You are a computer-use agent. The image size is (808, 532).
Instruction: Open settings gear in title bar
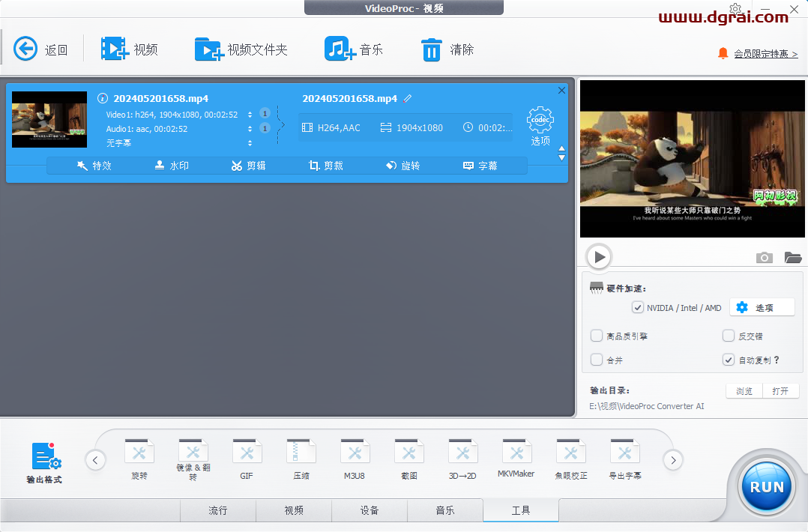pyautogui.click(x=735, y=9)
